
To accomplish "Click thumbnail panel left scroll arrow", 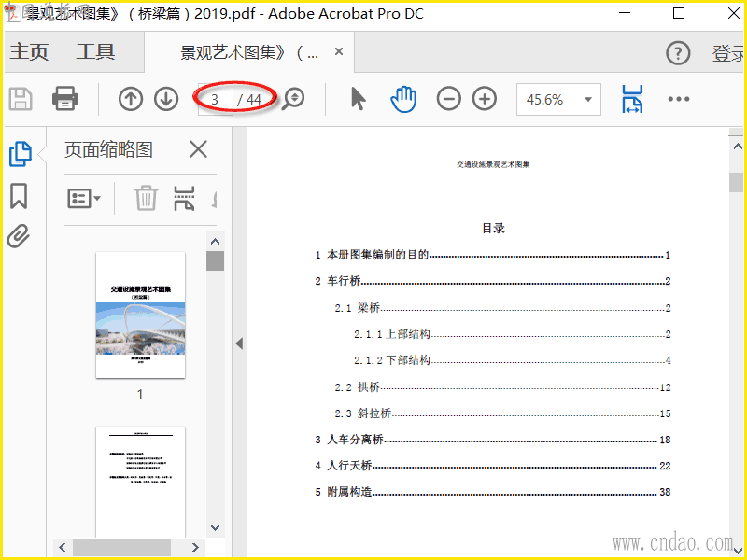I will [x=63, y=547].
